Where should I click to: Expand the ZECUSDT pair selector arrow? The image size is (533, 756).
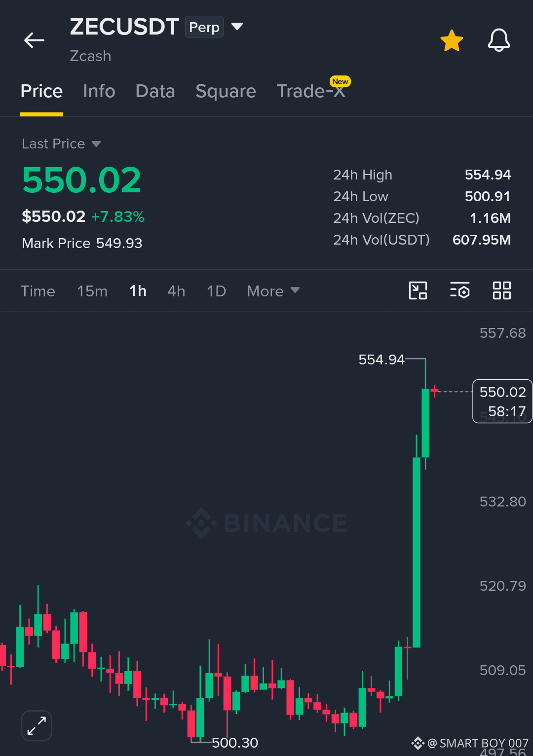pos(237,27)
